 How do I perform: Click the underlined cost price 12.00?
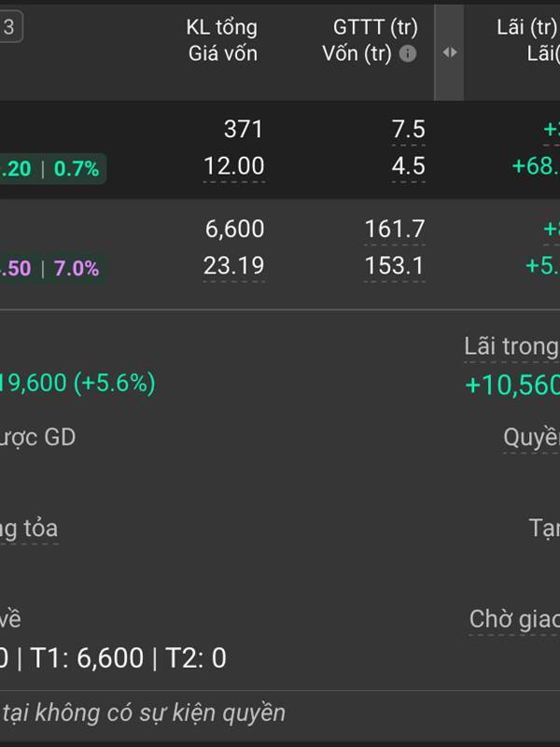click(x=234, y=167)
